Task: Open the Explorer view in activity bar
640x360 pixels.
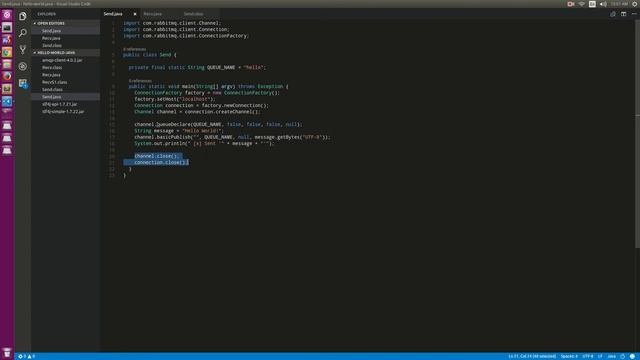Action: coord(22,16)
